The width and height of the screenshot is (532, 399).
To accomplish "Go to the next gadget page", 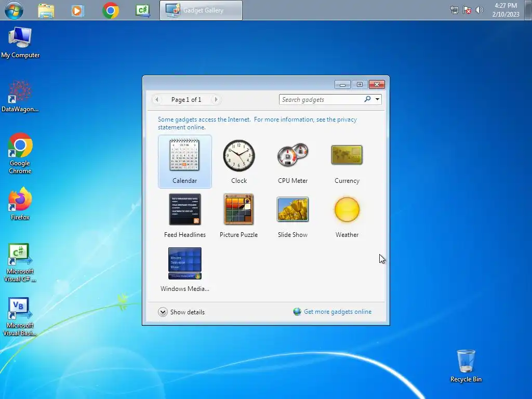I will tap(216, 99).
